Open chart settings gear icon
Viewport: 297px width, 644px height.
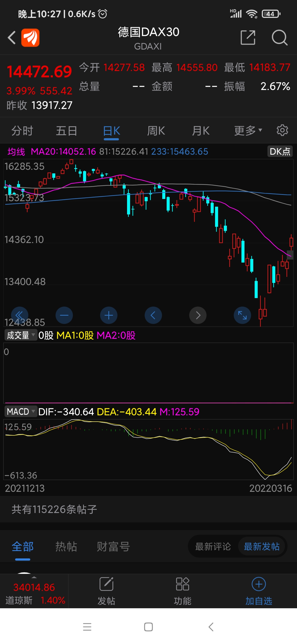[x=282, y=130]
